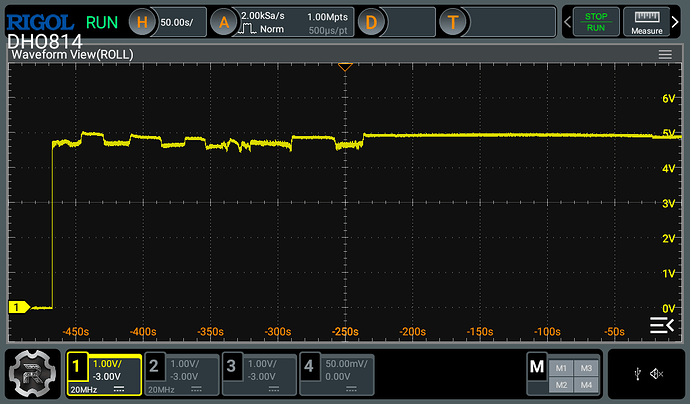
Task: Click the orange trigger position marker
Action: (344, 67)
